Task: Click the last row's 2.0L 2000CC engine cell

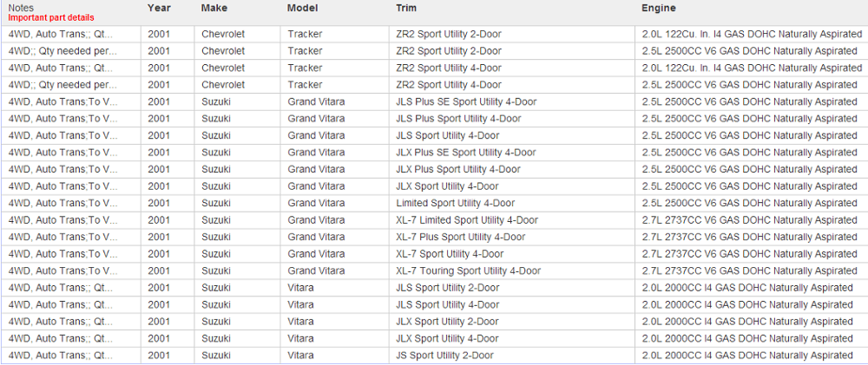Action: (747, 355)
